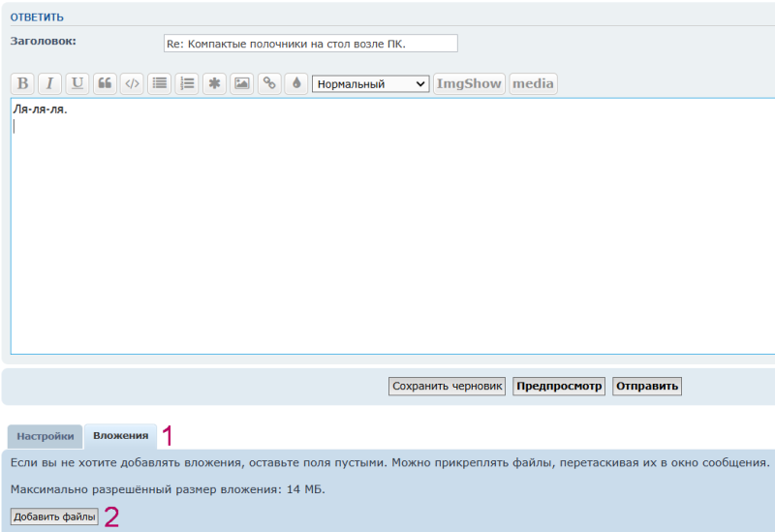Open the font size dropdown showing Нормальный

[x=371, y=84]
